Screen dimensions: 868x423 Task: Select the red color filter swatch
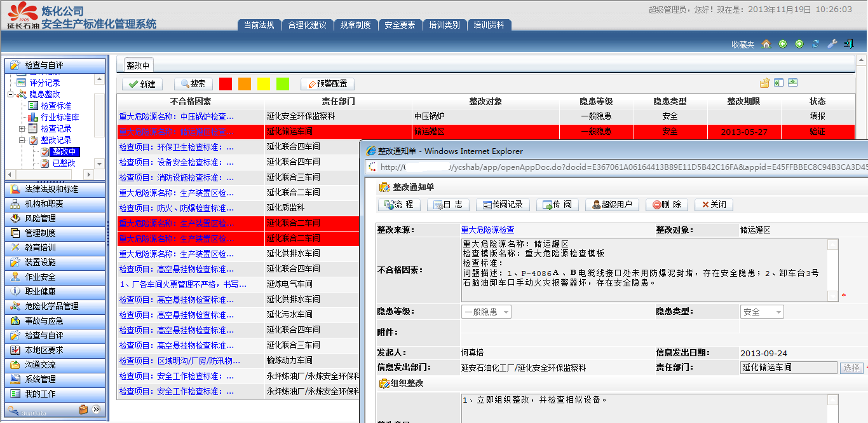point(226,84)
